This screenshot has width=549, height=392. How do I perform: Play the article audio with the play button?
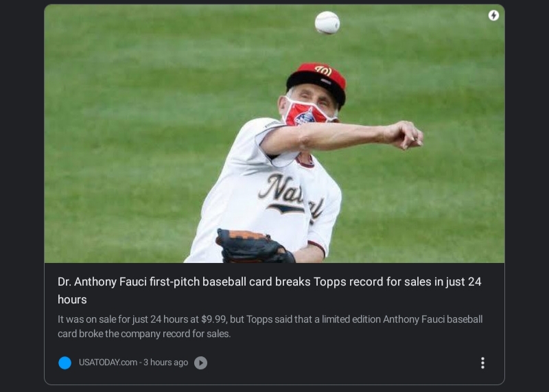coord(200,362)
